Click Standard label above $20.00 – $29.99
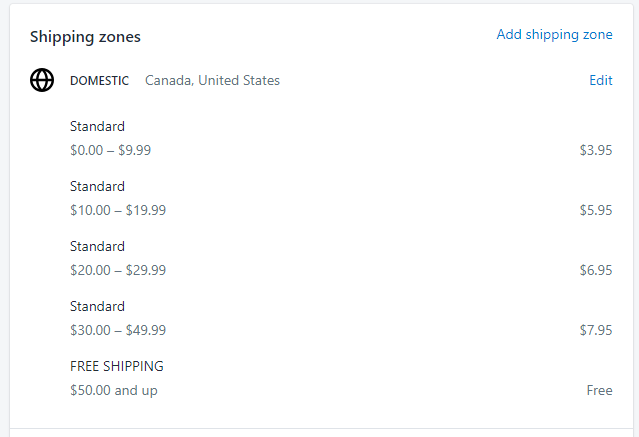 (97, 246)
